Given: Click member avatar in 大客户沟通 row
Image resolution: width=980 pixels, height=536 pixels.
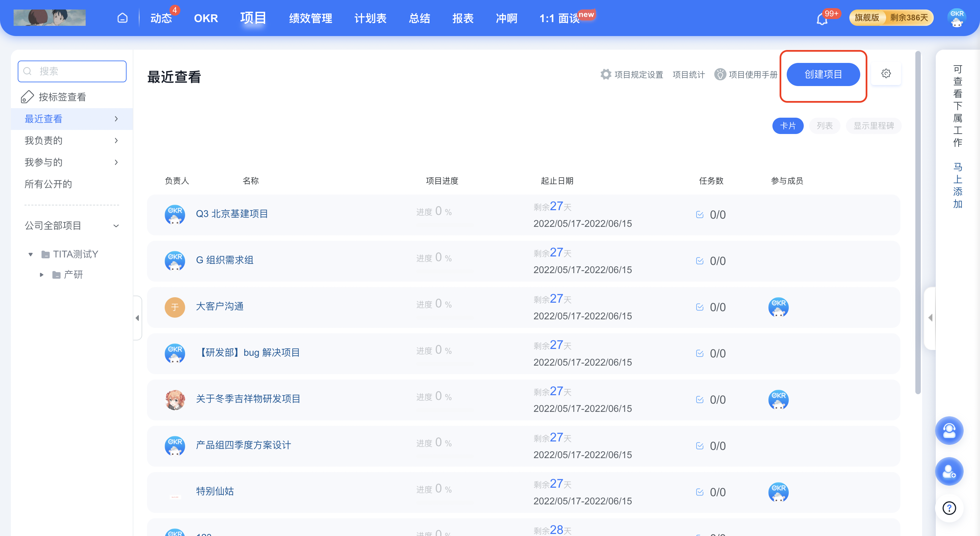Looking at the screenshot, I should [x=778, y=307].
